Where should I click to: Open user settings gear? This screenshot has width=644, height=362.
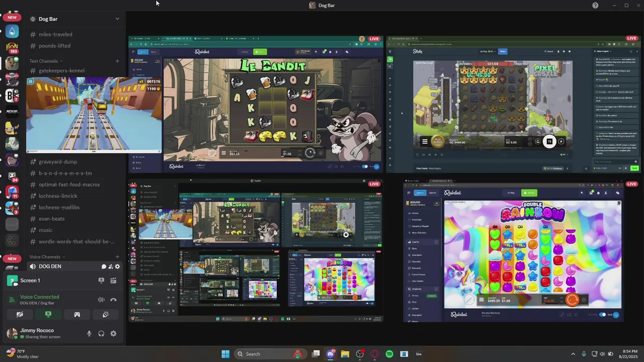tap(113, 333)
